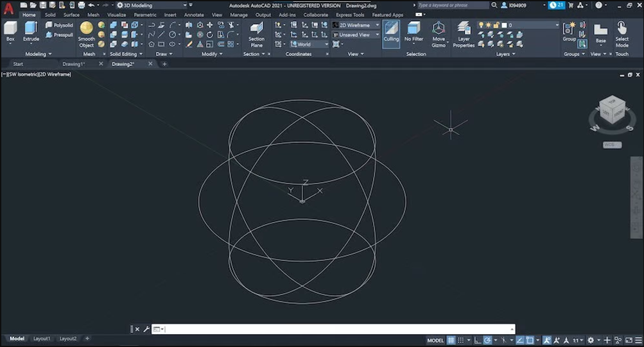Screen dimensions: 644x347
Task: Open the Section Plane tool
Action: click(257, 35)
